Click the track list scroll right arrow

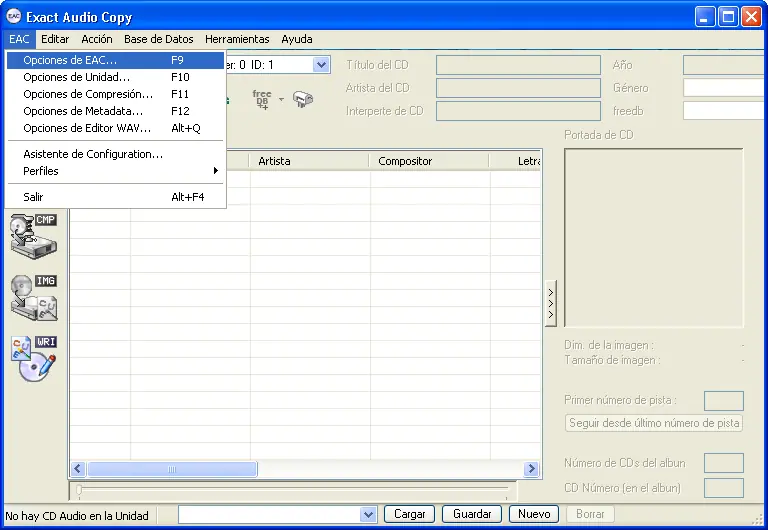pyautogui.click(x=531, y=469)
